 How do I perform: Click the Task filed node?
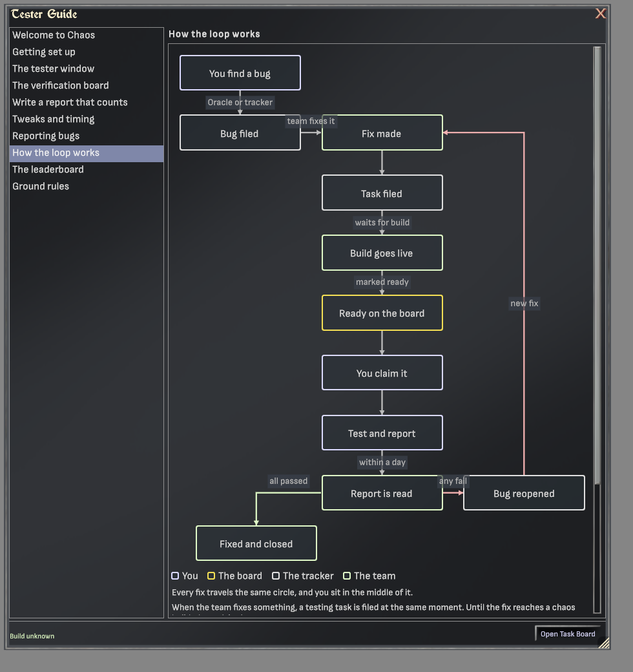382,193
